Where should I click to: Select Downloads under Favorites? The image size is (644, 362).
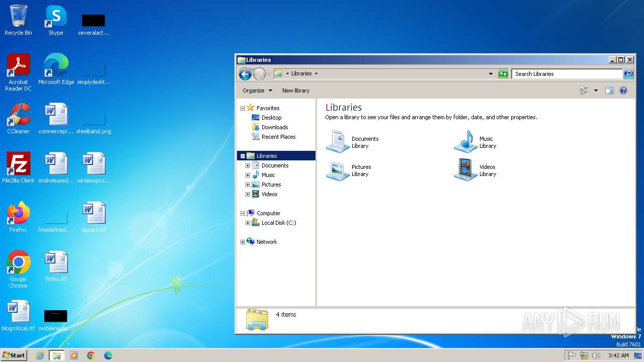click(275, 127)
